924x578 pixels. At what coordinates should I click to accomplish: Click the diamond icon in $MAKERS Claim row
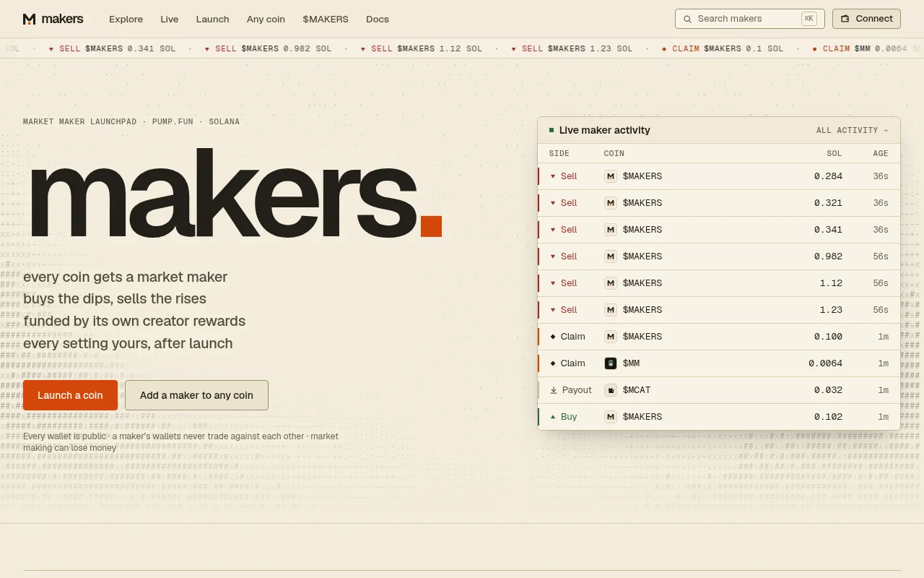(x=553, y=337)
